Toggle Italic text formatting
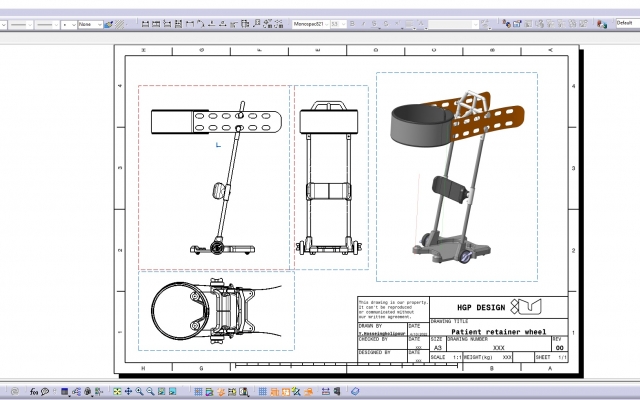 pos(363,24)
